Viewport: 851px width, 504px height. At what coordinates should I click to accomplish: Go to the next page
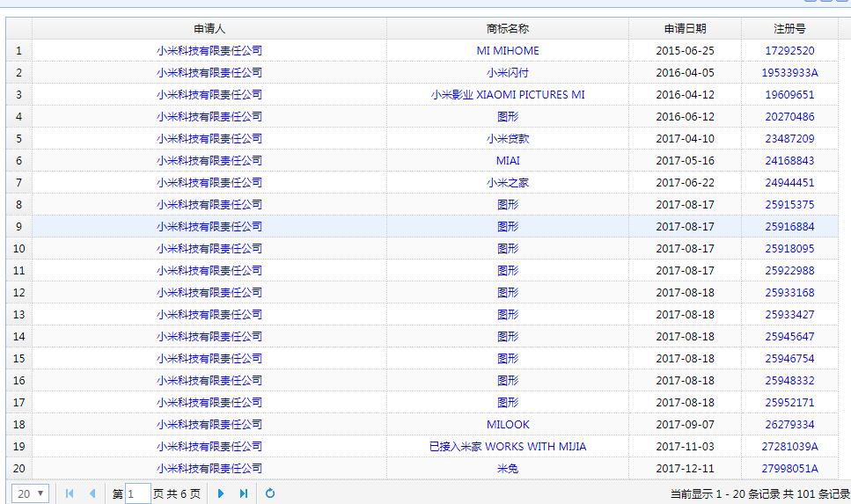[221, 493]
